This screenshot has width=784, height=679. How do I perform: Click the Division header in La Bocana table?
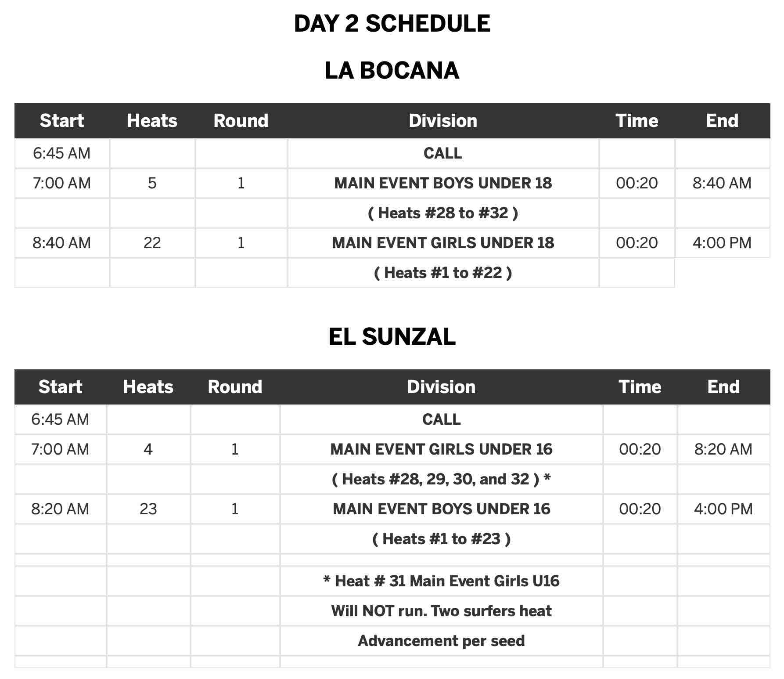tap(443, 121)
